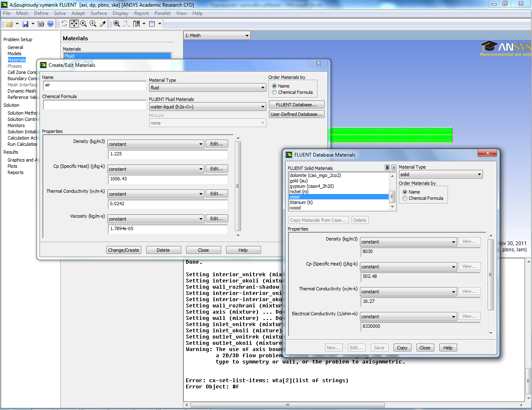Viewport: 532px width, 410px height.
Task: Select gold (au) in Solid Materials list
Action: 339,181
